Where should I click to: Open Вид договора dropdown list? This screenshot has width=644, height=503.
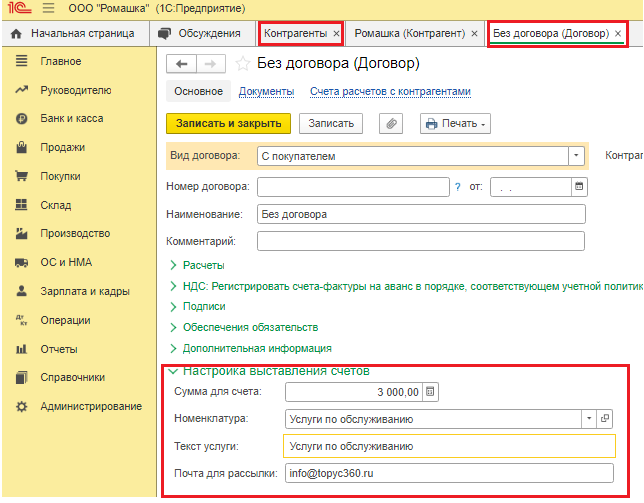(576, 156)
